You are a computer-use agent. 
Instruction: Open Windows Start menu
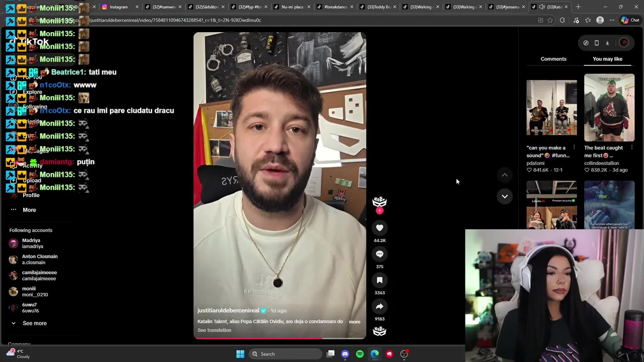pyautogui.click(x=240, y=354)
